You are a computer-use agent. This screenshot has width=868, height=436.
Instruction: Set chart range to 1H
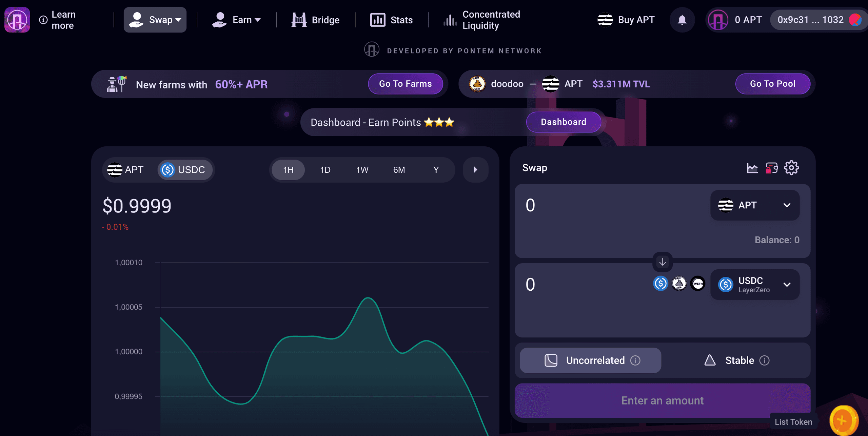point(288,170)
